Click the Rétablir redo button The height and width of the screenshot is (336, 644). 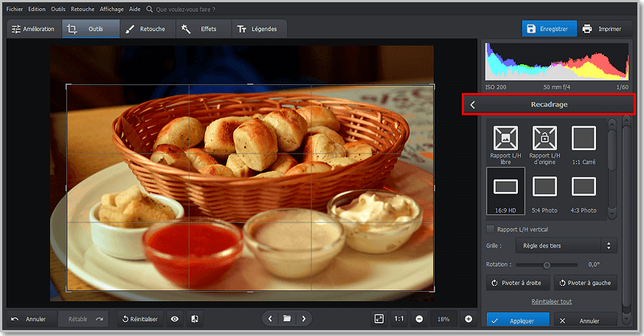tap(84, 319)
